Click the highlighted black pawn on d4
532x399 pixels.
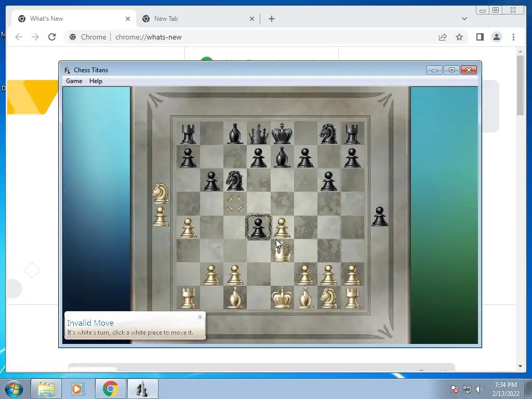pos(259,227)
